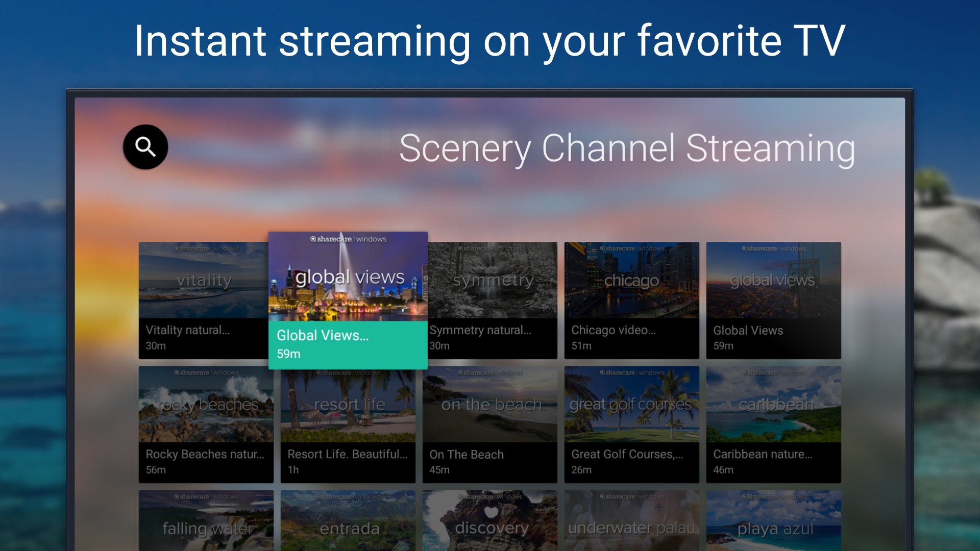This screenshot has width=980, height=551.
Task: Click the Chicago video title text
Action: click(614, 330)
